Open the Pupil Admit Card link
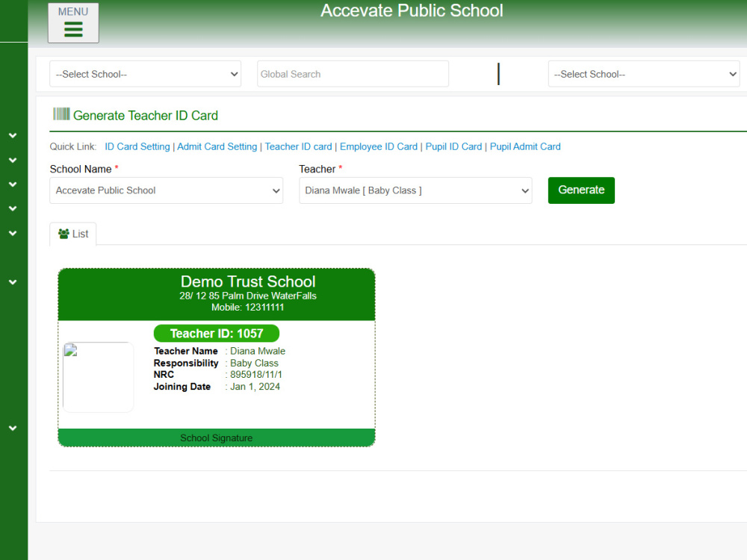Screen dimensions: 747x560 pyautogui.click(x=525, y=146)
